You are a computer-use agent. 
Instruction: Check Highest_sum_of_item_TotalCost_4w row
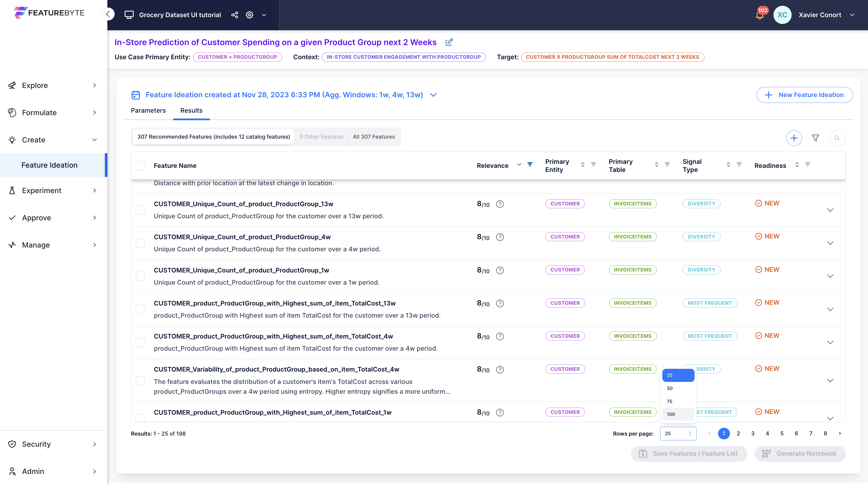(140, 342)
